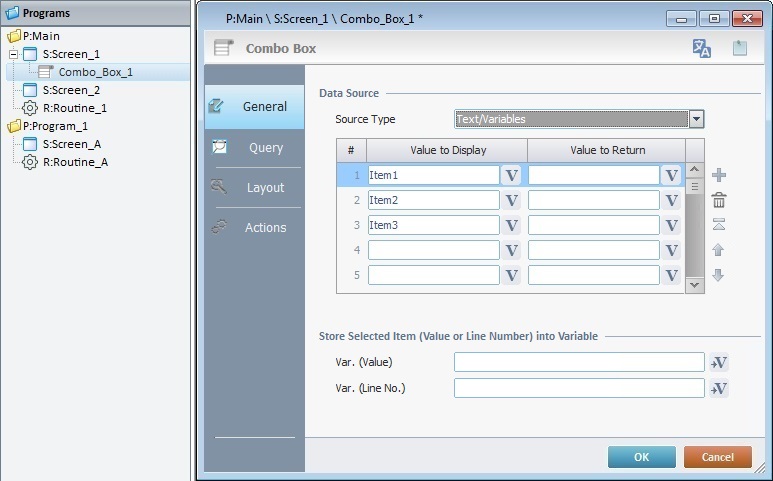Click the delete row trash icon
773x481 pixels.
(718, 201)
